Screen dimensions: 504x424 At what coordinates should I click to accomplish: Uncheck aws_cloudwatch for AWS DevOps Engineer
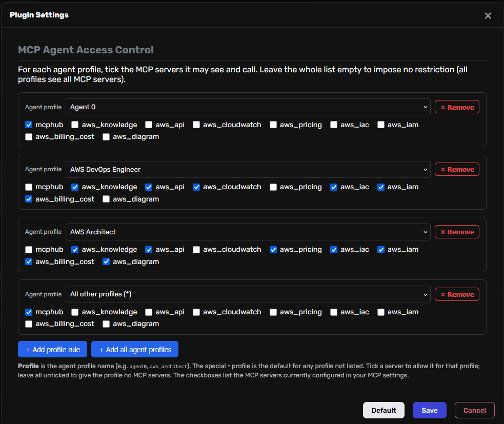(x=196, y=187)
